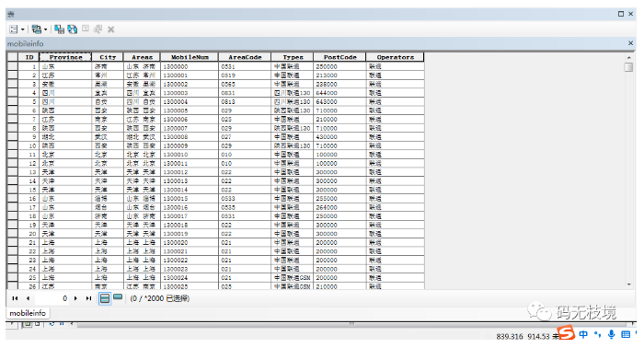Image resolution: width=644 pixels, height=348 pixels.
Task: Open the Sogou soft keyboard icon
Action: coord(626,334)
